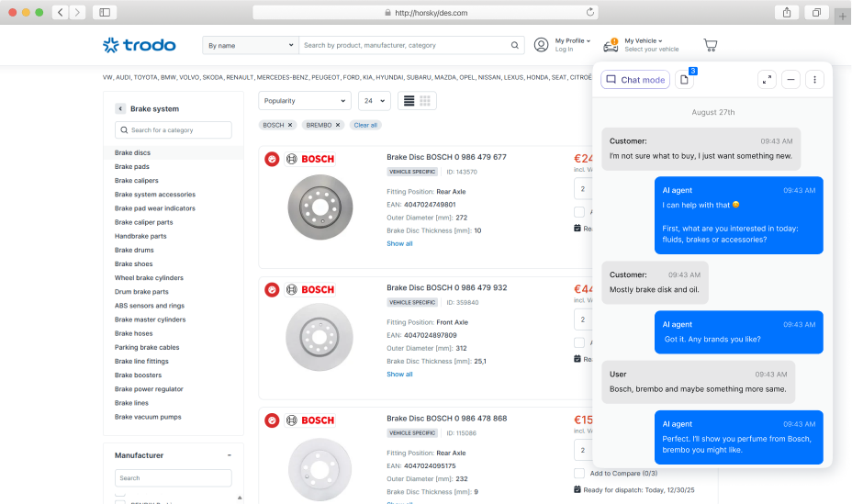852x504 pixels.
Task: Select Brake calipers category
Action: point(136,181)
